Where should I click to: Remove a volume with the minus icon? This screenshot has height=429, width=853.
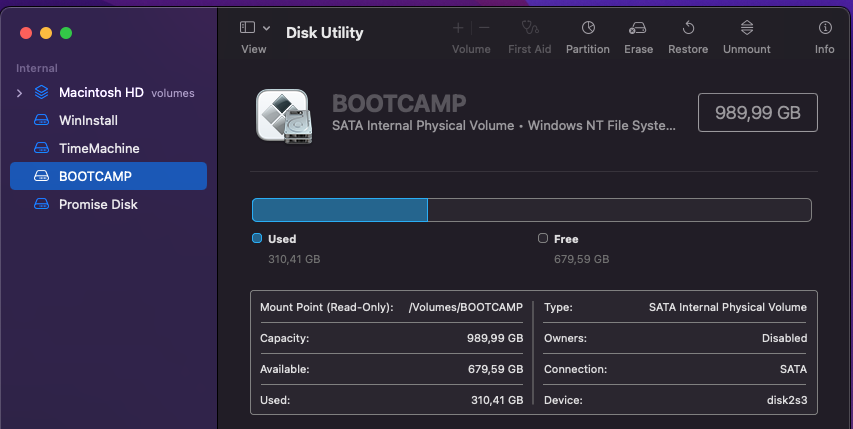(484, 28)
